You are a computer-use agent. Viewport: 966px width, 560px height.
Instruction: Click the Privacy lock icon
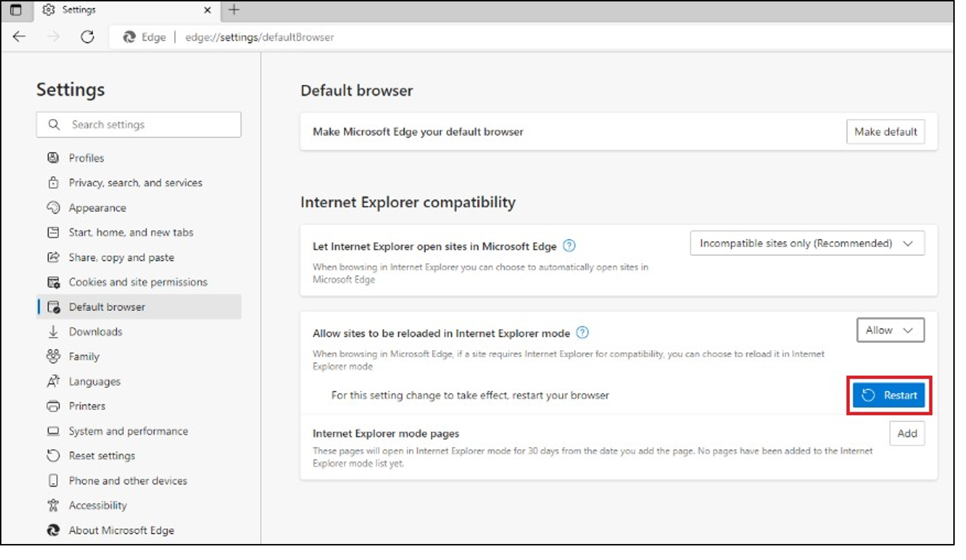[53, 182]
